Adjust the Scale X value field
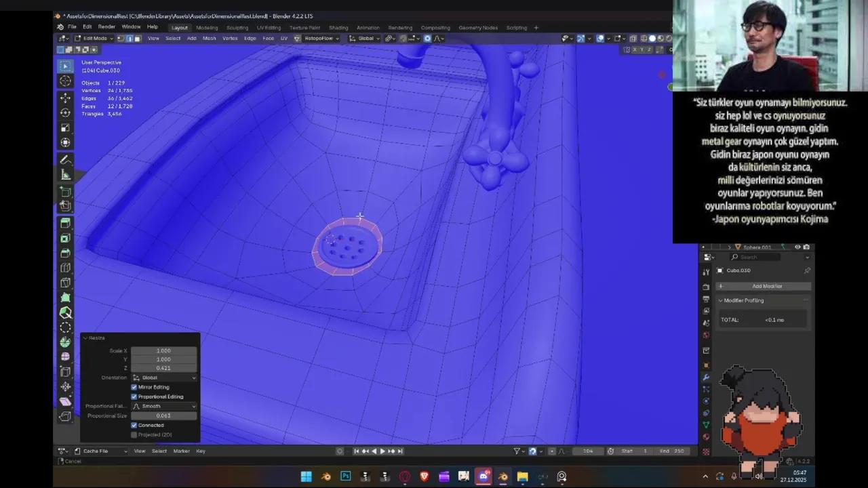 pyautogui.click(x=164, y=350)
